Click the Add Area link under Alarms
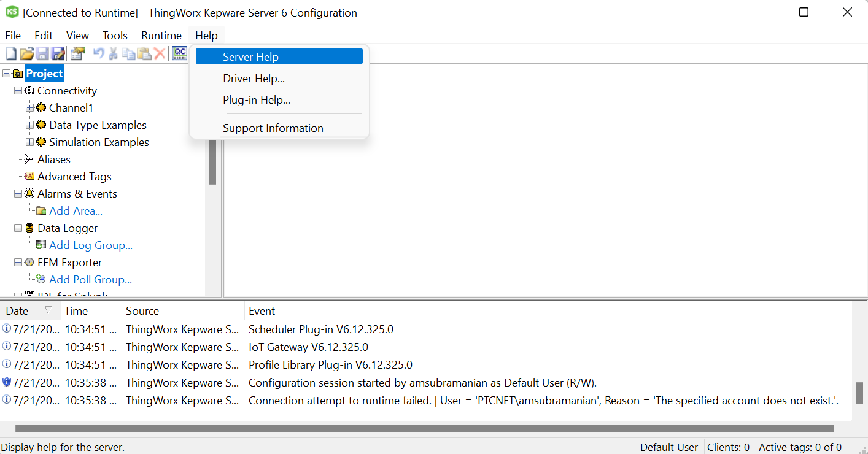 pos(76,210)
